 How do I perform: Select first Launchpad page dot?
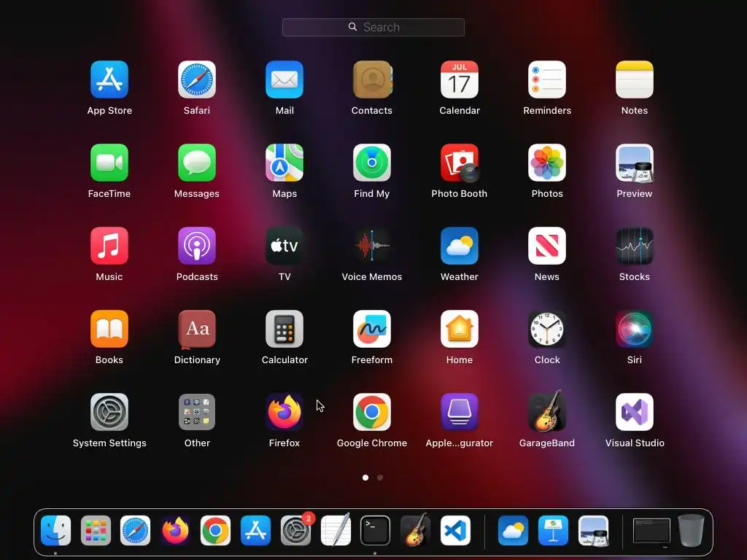tap(365, 478)
